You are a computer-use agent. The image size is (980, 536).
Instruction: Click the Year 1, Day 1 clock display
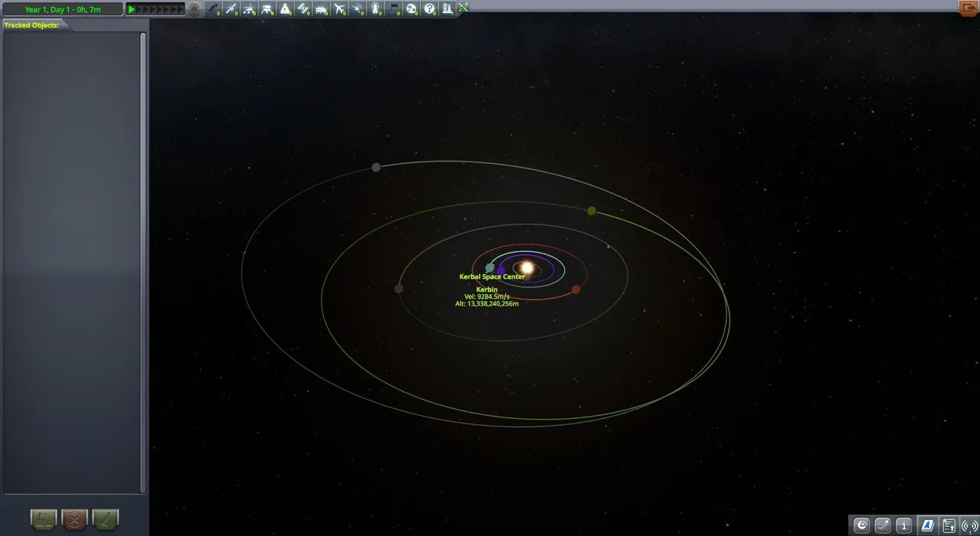[63, 9]
